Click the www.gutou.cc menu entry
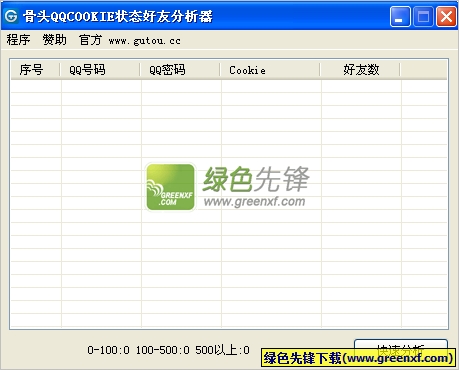459x370 pixels. coord(145,41)
